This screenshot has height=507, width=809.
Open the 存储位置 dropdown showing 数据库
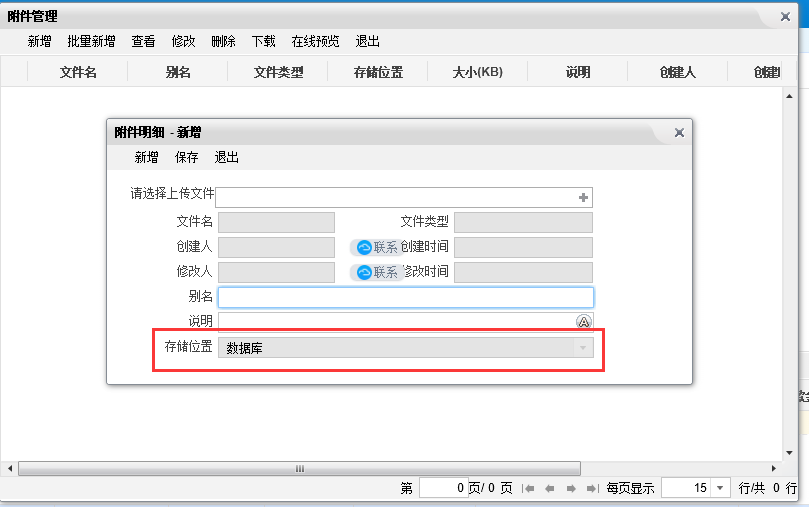click(x=406, y=348)
